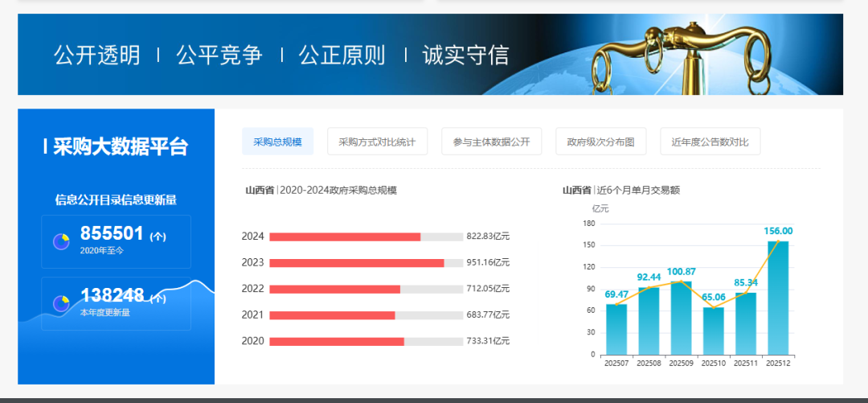Image resolution: width=868 pixels, height=403 pixels.
Task: Select the 采购总规模 tab
Action: [277, 142]
